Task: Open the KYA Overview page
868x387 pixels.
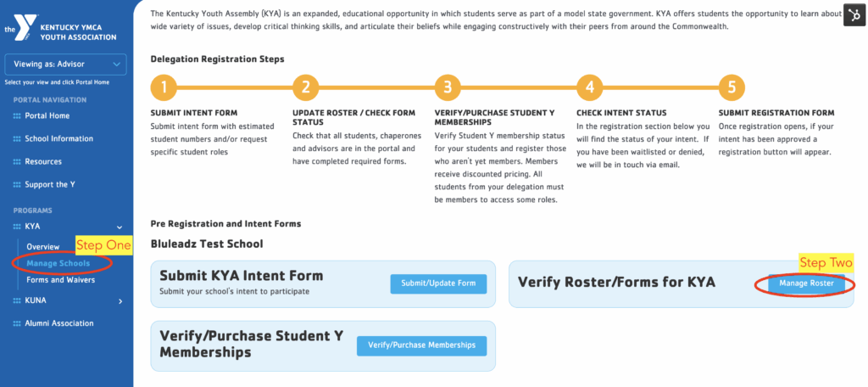Action: click(x=42, y=246)
